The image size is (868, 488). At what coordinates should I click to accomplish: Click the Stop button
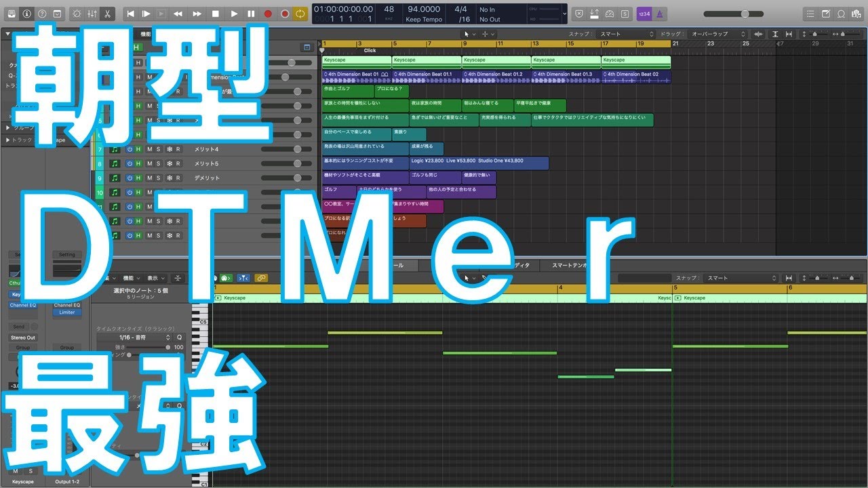click(x=216, y=14)
